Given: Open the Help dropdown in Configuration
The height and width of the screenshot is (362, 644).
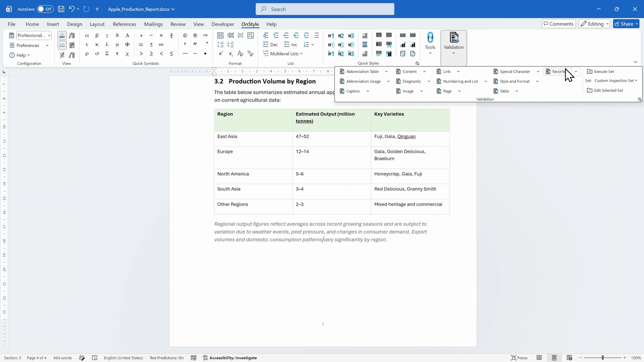Looking at the screenshot, I should 20,55.
